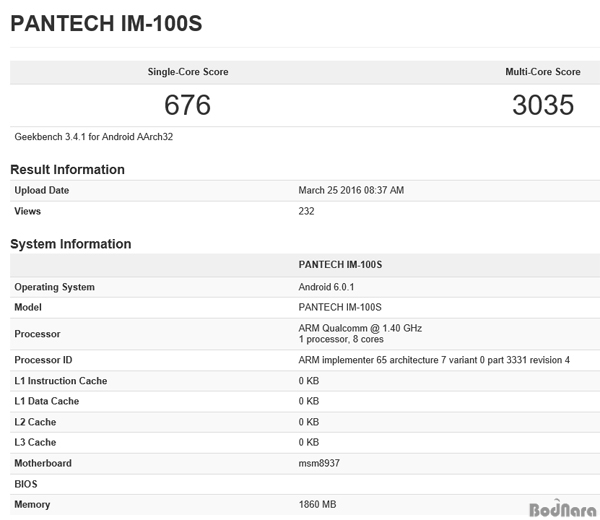This screenshot has height=520, width=600.
Task: Select the Upload Date label
Action: click(42, 190)
